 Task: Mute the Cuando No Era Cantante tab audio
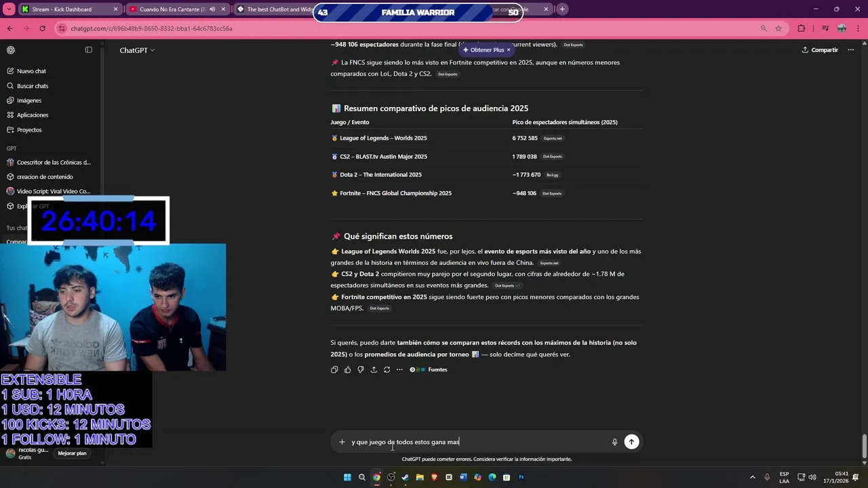[x=213, y=9]
